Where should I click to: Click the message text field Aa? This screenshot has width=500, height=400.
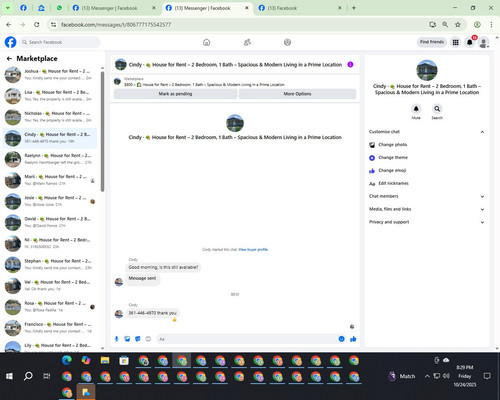[x=247, y=339]
